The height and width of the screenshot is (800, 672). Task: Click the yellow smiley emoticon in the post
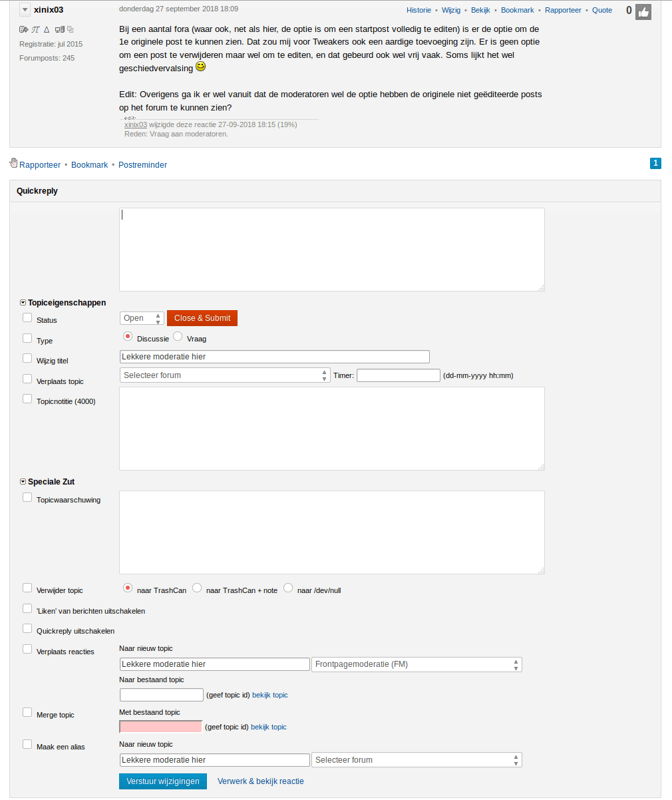200,67
